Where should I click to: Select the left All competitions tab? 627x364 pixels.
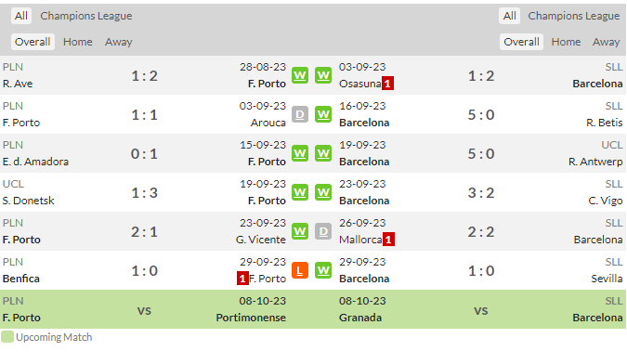[21, 16]
